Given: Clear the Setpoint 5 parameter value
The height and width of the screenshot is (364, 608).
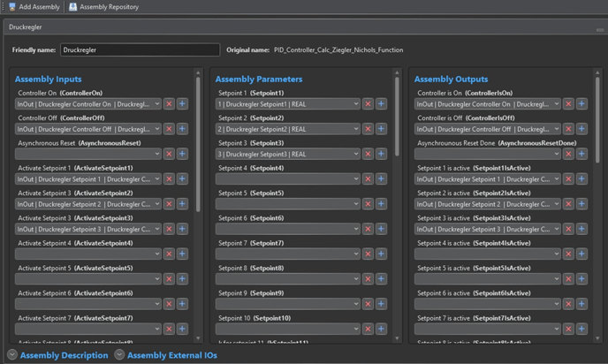Looking at the screenshot, I should [368, 204].
